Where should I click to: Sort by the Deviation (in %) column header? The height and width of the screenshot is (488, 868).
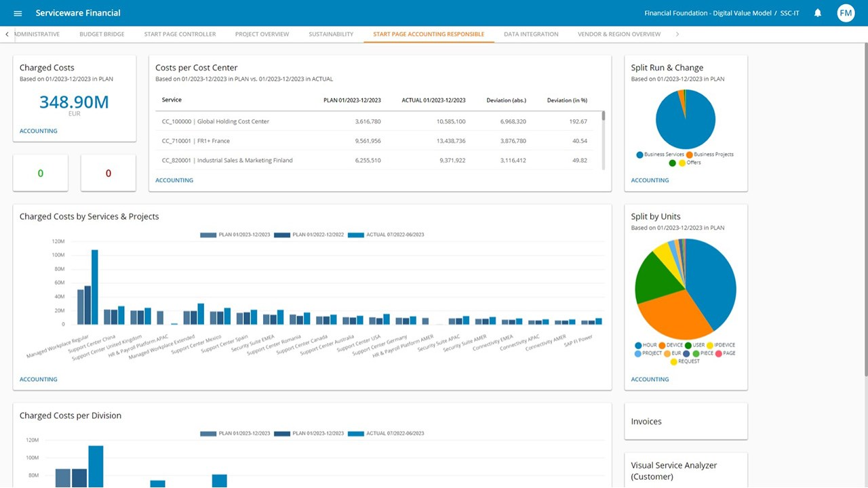pos(567,100)
